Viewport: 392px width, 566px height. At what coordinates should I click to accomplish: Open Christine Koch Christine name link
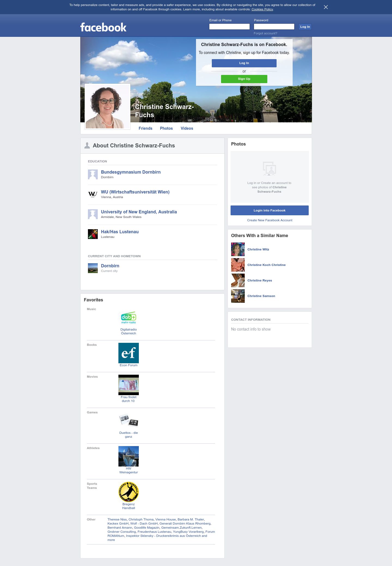267,265
